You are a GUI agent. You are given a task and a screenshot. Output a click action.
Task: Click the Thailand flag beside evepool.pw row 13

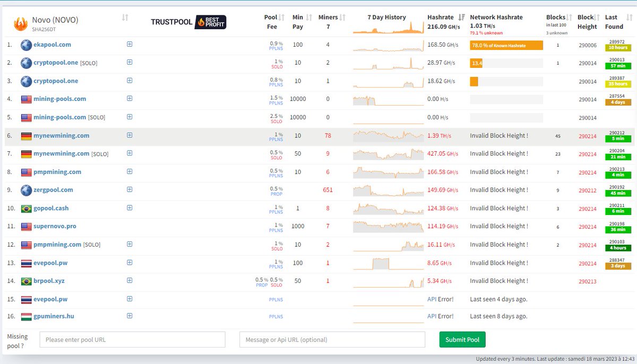tap(26, 263)
